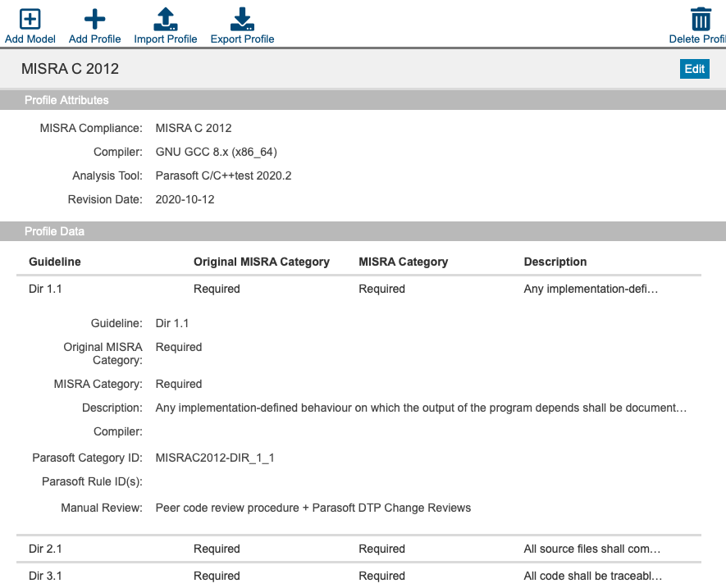Click the 'All code shall be traceabl…' cell
The height and width of the screenshot is (588, 726).
[x=593, y=576]
